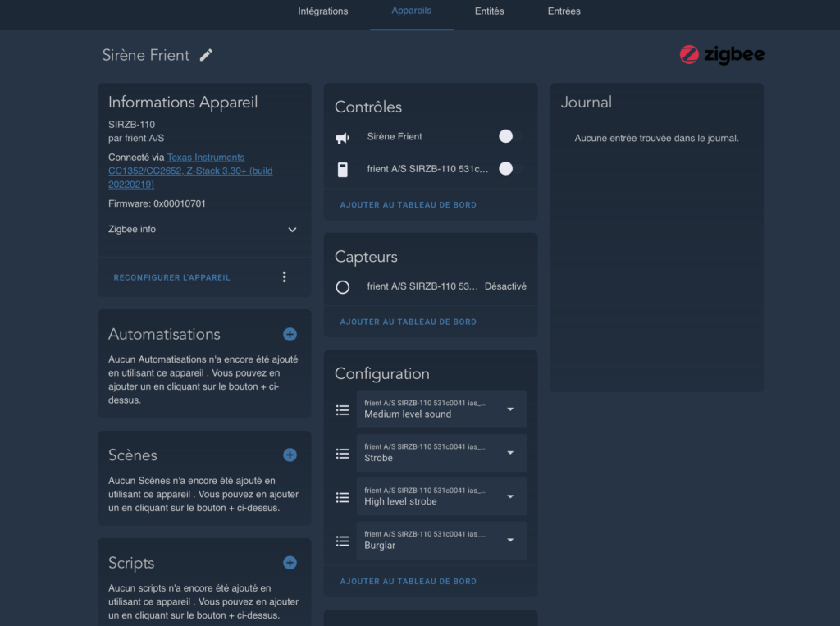Click the 'par frient A/S' manufacturer text
This screenshot has width=840, height=626.
(x=136, y=139)
